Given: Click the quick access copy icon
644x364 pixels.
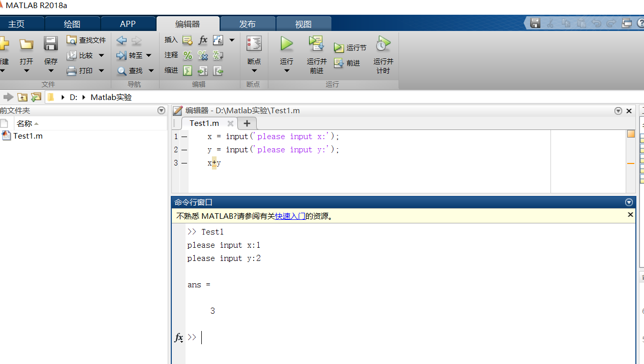Looking at the screenshot, I should [x=566, y=23].
